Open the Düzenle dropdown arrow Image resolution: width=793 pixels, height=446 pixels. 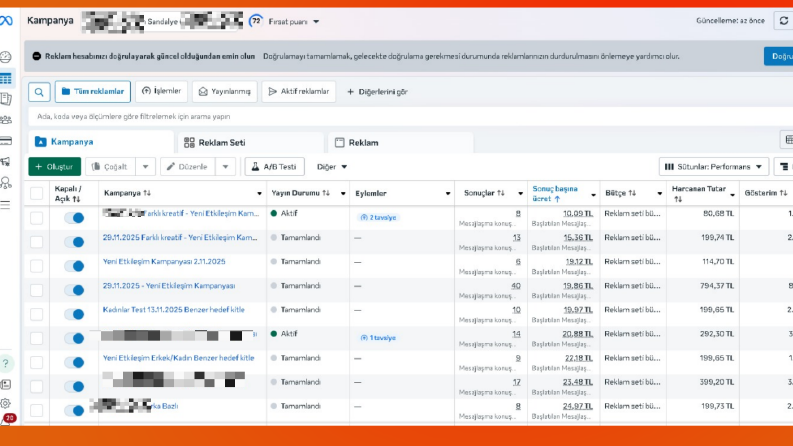(226, 167)
